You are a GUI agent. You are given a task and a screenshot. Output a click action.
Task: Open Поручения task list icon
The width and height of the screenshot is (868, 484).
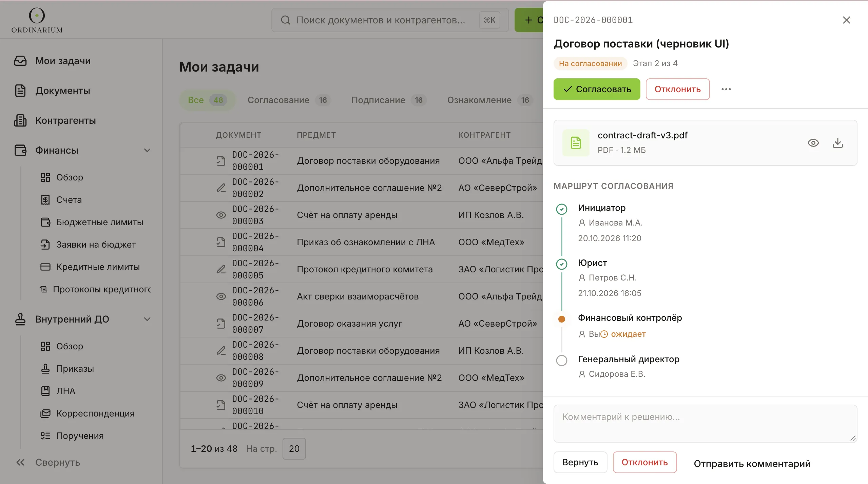coord(45,436)
